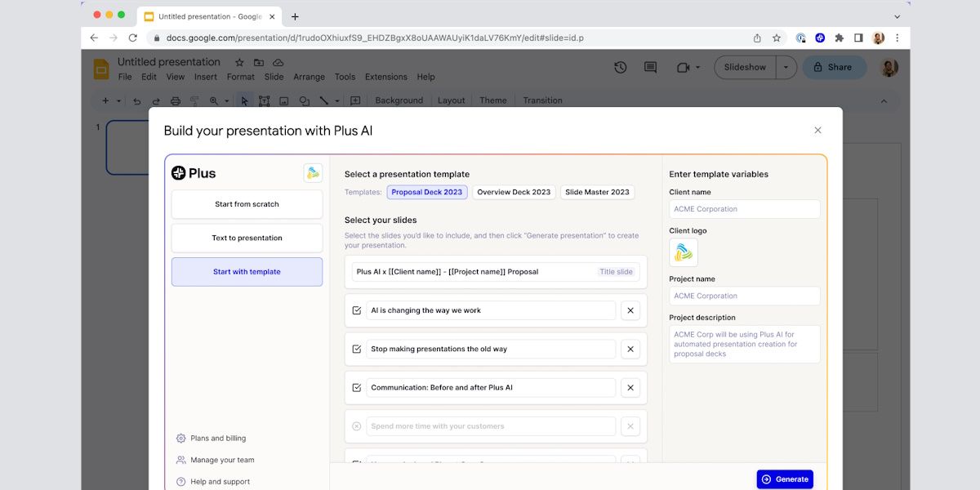Open the comments icon in header
This screenshot has height=490, width=980.
[x=650, y=68]
